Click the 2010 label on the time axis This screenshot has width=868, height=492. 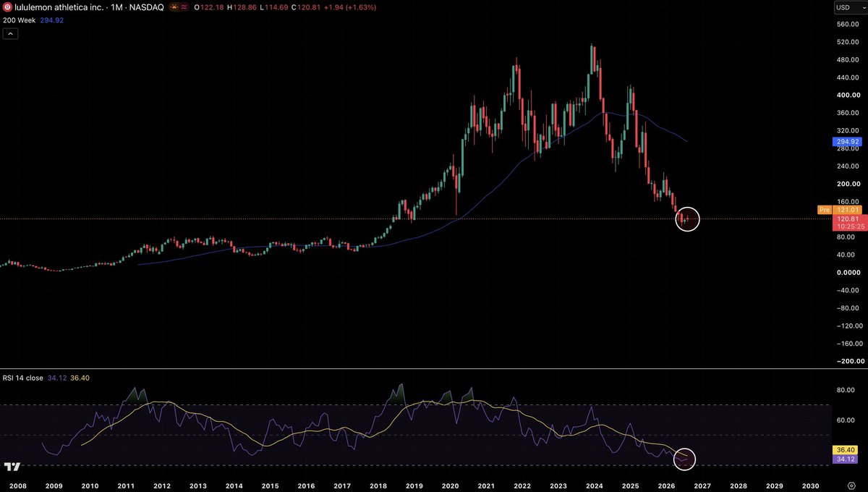(90, 486)
